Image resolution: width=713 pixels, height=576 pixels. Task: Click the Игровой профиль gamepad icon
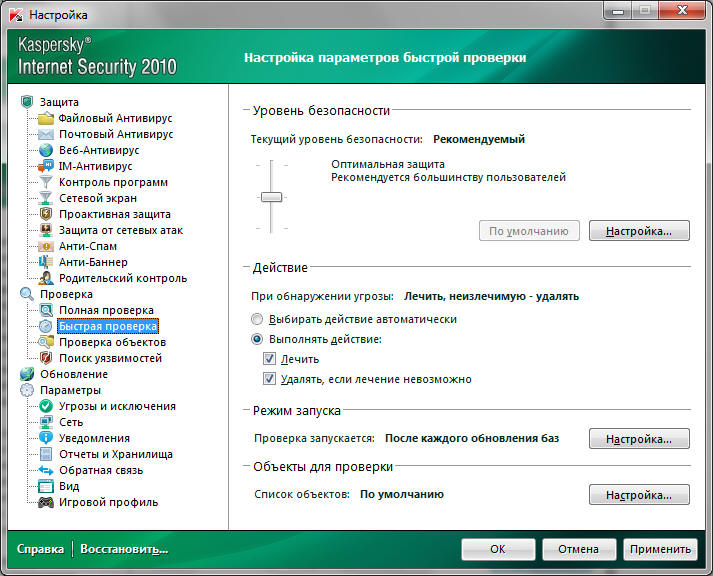(x=45, y=502)
